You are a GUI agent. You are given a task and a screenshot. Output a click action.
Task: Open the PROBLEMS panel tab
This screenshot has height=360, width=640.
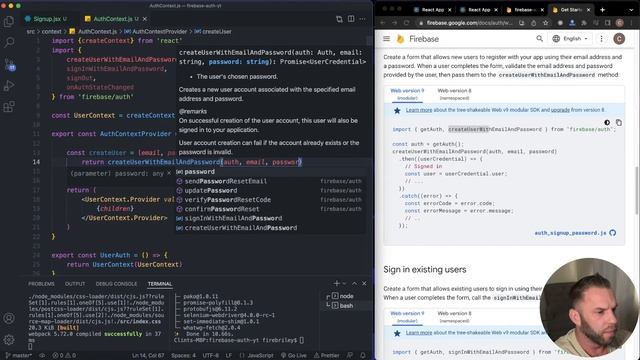[x=41, y=284]
